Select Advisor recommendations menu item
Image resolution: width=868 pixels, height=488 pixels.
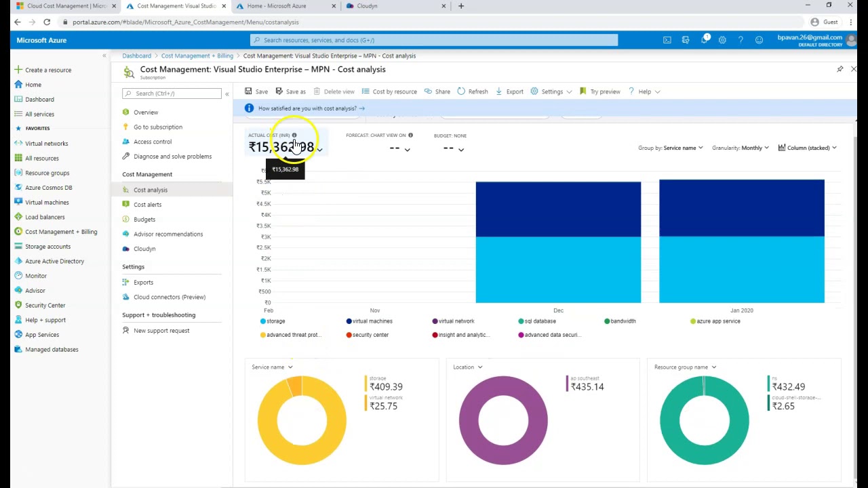pos(168,234)
